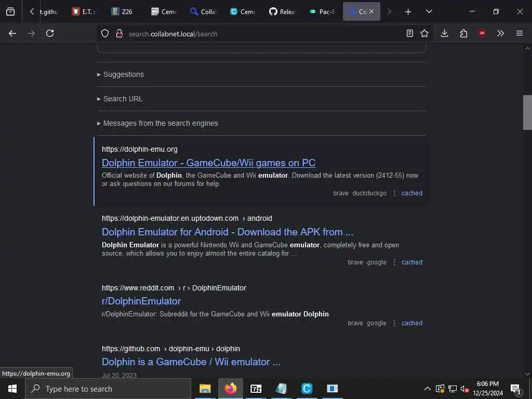This screenshot has height=399, width=532.
Task: Switch to the GitHub Relea tab
Action: (x=282, y=12)
